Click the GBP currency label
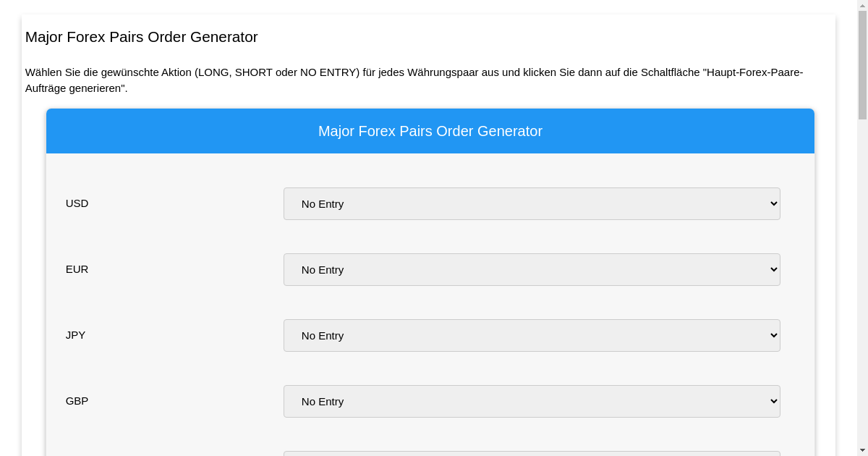 [77, 401]
